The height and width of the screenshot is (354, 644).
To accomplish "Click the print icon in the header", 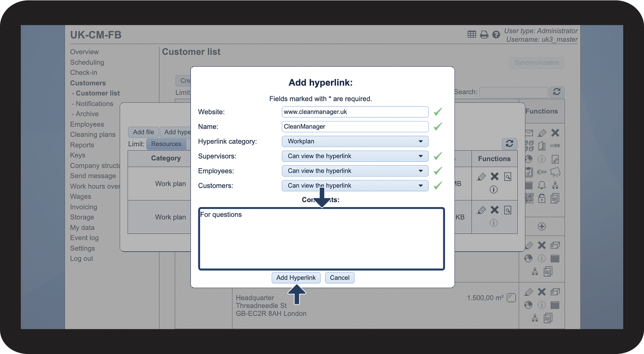I will 484,35.
